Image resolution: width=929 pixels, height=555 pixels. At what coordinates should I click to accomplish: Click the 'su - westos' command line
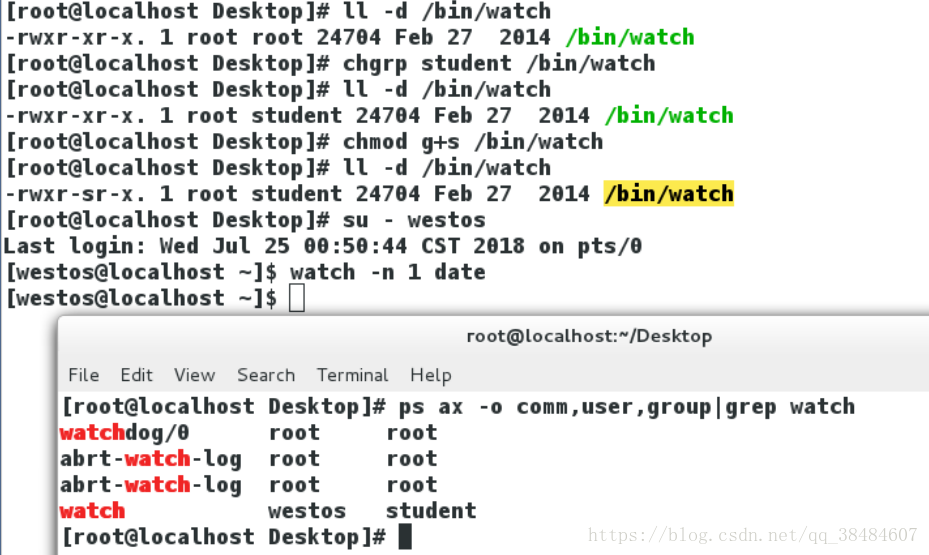245,220
